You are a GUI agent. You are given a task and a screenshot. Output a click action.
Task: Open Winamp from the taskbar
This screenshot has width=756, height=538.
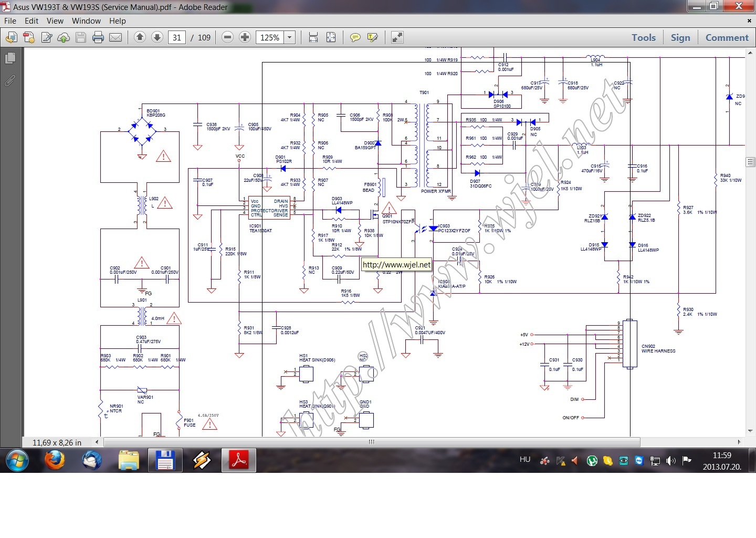click(x=202, y=461)
